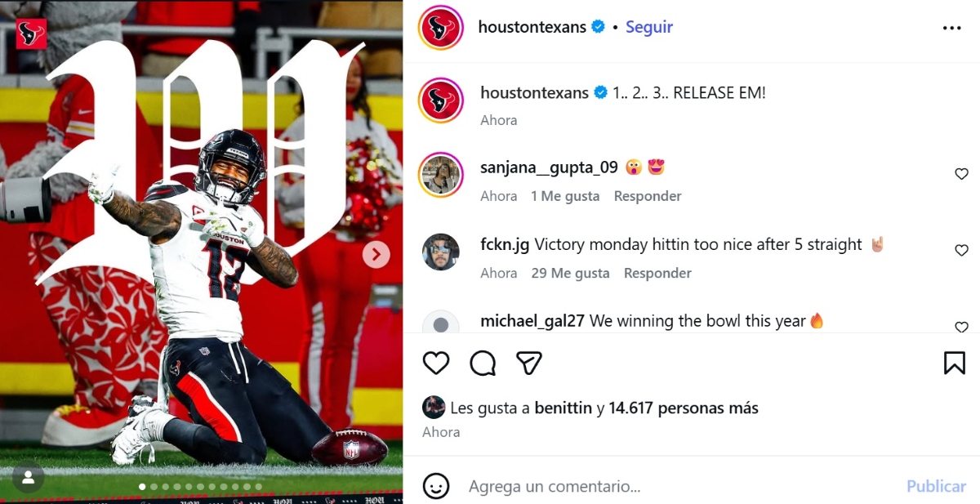The width and height of the screenshot is (980, 504).
Task: Reply to sanjana__gupta_09's comment via Responder
Action: [648, 196]
